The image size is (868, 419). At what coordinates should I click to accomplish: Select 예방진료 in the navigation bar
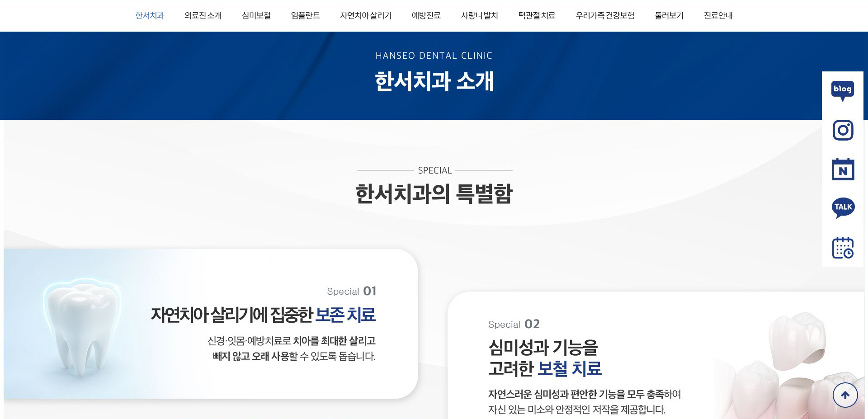(426, 15)
